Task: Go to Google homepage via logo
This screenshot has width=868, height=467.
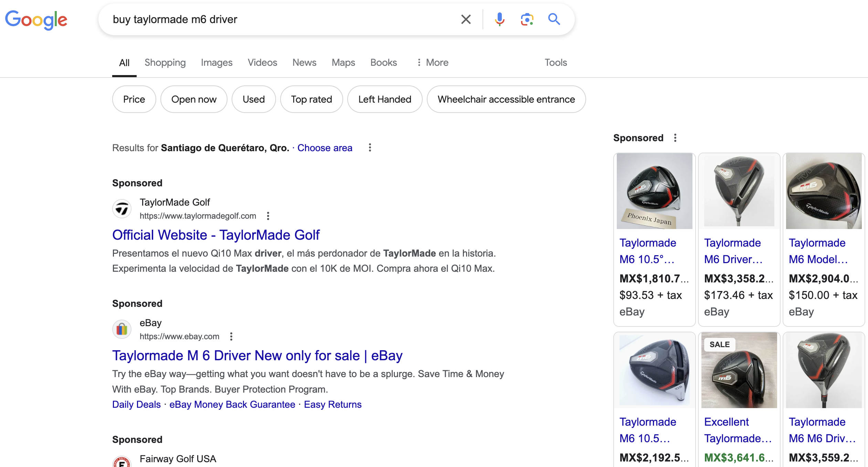Action: pos(36,20)
